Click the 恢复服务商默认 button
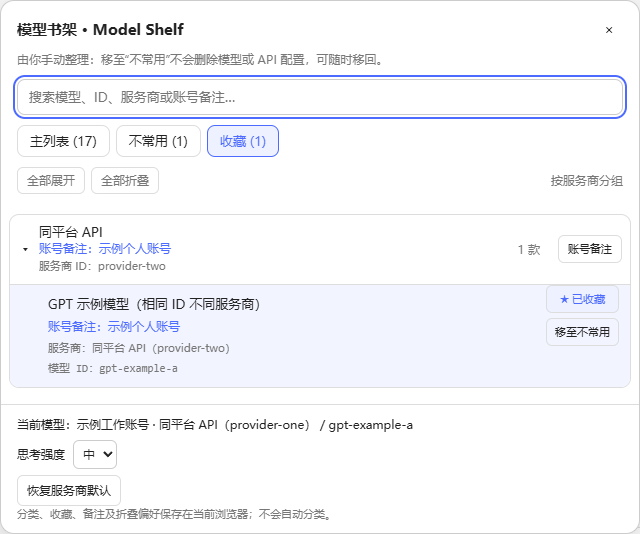Viewport: 640px width, 534px height. coord(69,490)
